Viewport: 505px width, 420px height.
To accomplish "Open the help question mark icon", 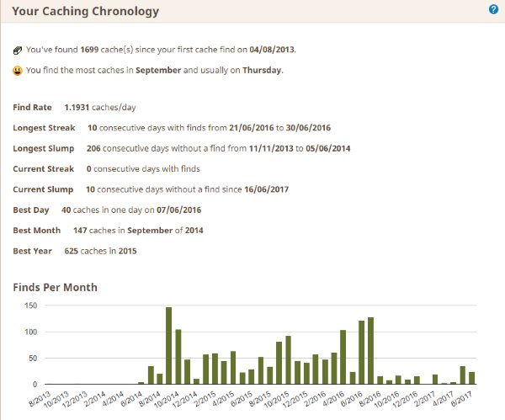I will click(493, 9).
